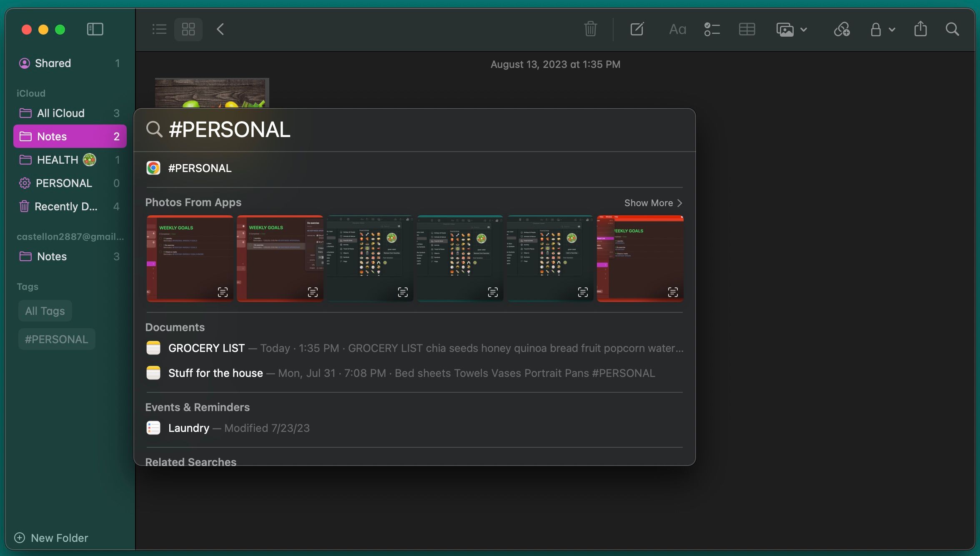Insert a table using the table icon
The image size is (980, 556).
(747, 29)
